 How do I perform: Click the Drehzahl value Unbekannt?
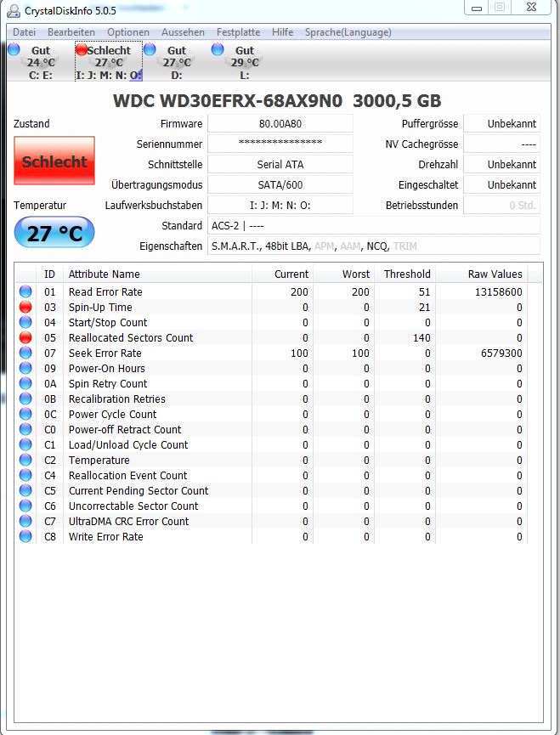point(502,165)
